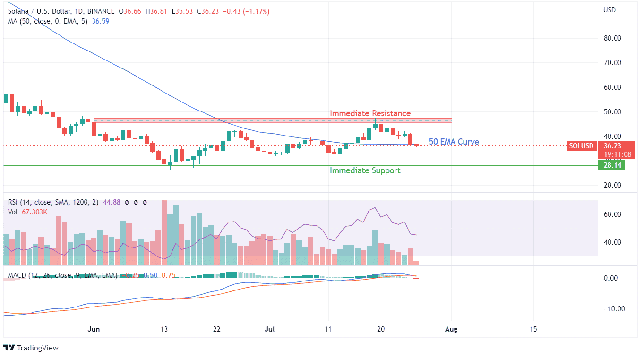Click the MACD value 0.75
The height and width of the screenshot is (358, 644).
point(169,275)
